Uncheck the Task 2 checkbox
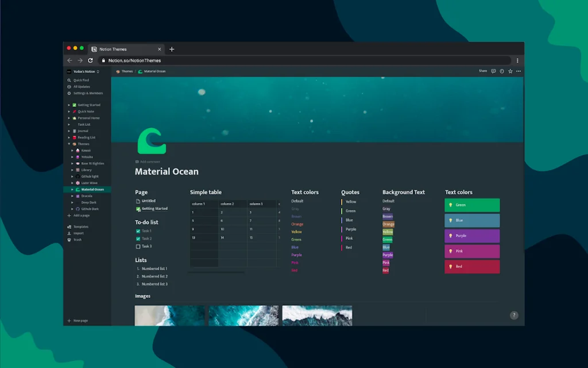 [x=138, y=239]
